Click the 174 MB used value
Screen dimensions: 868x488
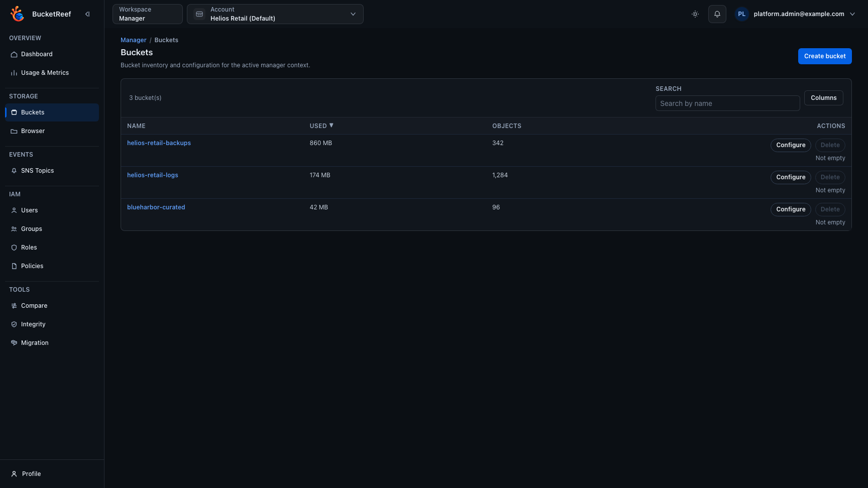pos(320,175)
